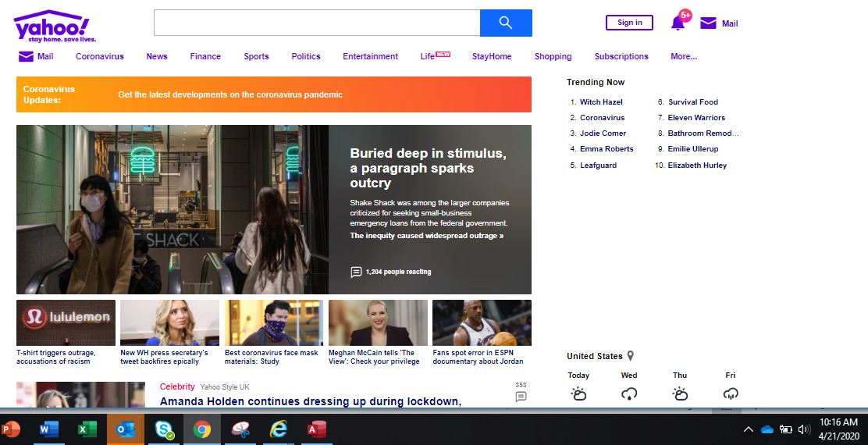The width and height of the screenshot is (868, 445).
Task: Expand the More... navigation menu
Action: (x=684, y=56)
